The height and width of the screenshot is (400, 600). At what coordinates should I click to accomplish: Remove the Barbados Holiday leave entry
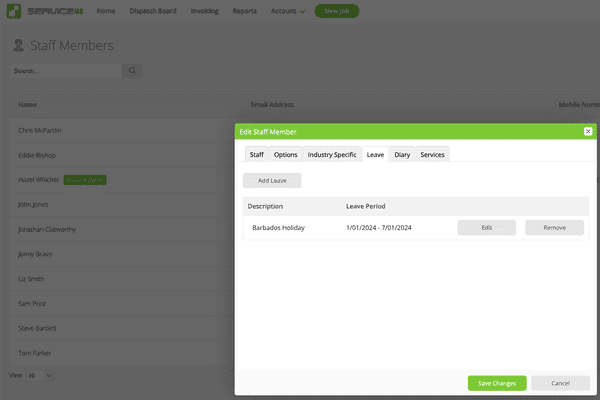[x=554, y=227]
